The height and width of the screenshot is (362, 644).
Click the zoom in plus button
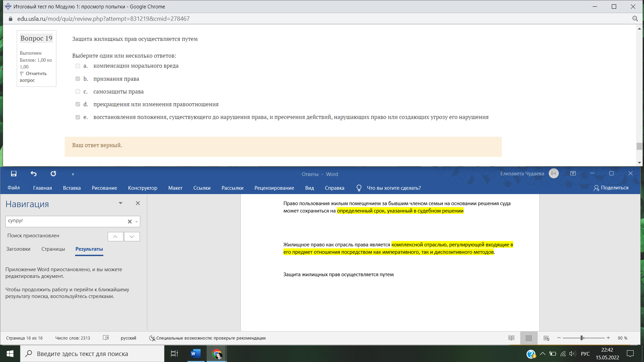[x=608, y=338]
